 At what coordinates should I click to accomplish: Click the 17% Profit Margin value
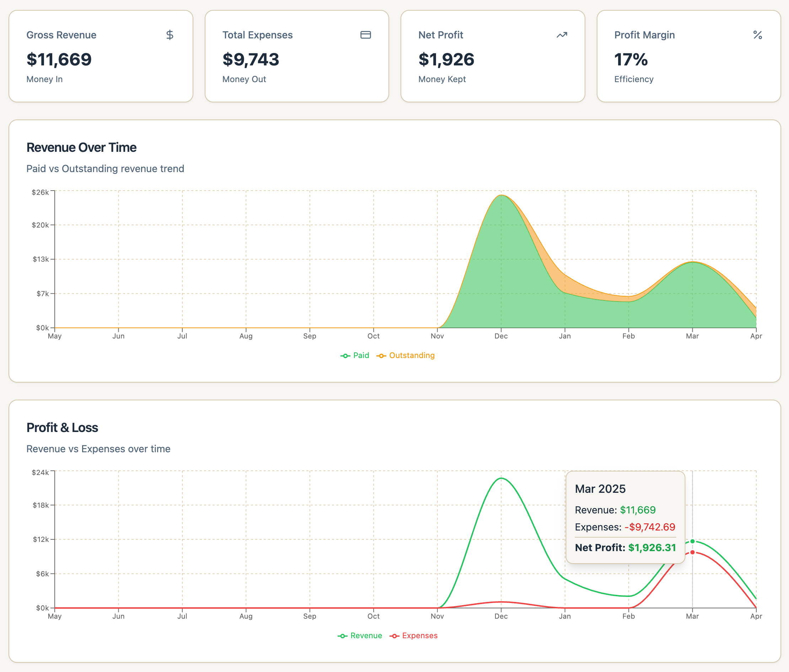coord(630,59)
